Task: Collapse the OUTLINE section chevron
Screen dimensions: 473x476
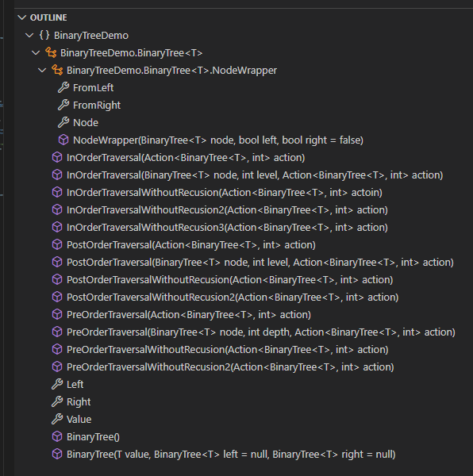Action: [x=22, y=17]
